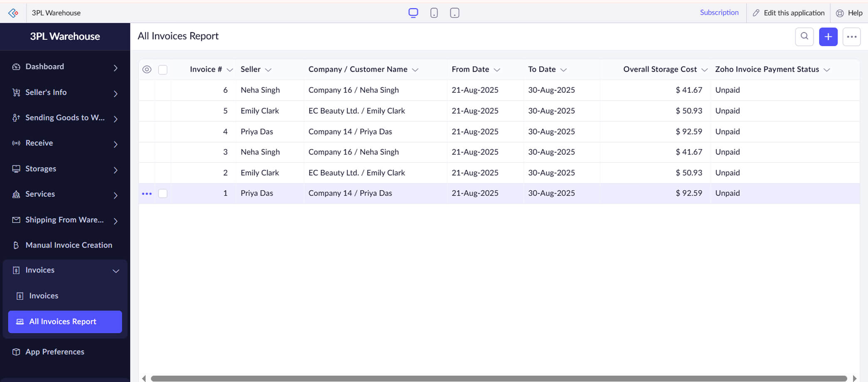Image resolution: width=868 pixels, height=382 pixels.
Task: Click the horizontal scrollbar at table bottom
Action: [498, 378]
